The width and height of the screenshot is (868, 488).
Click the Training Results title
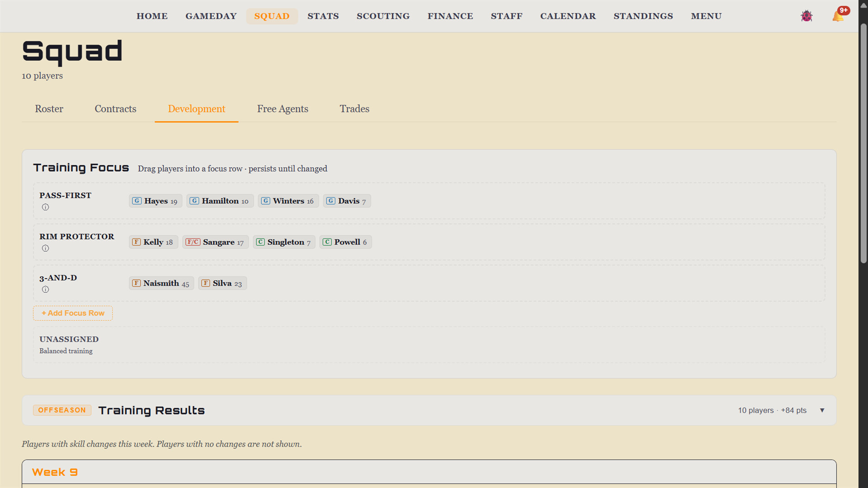tap(151, 410)
